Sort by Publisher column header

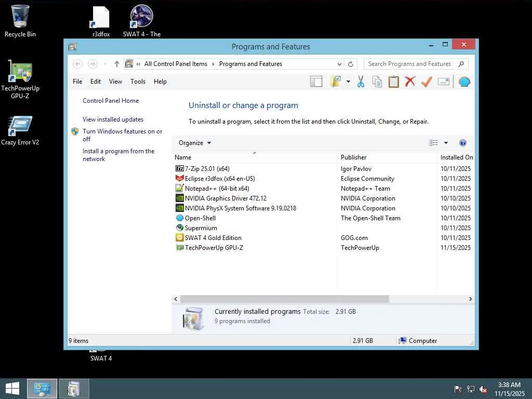[x=387, y=157]
